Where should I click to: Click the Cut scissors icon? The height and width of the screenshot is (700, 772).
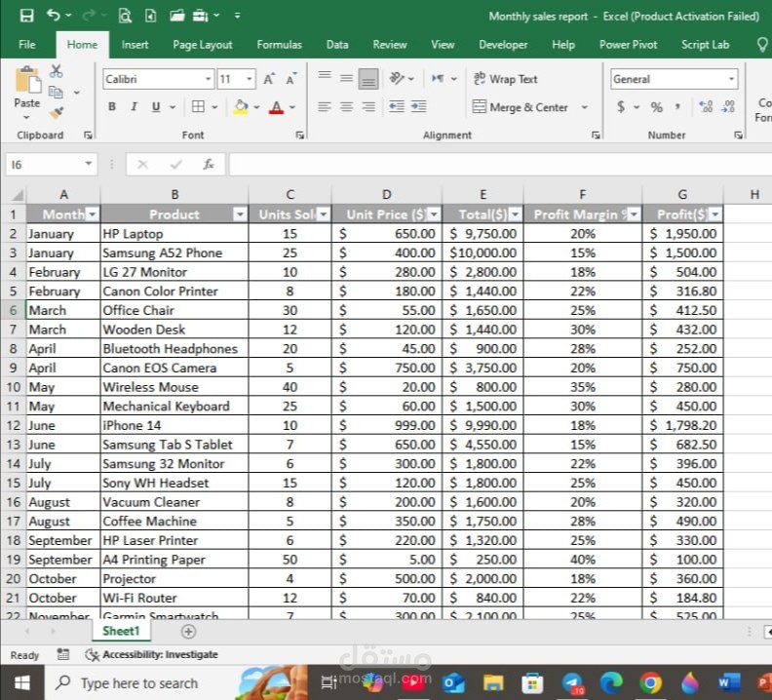(x=57, y=71)
